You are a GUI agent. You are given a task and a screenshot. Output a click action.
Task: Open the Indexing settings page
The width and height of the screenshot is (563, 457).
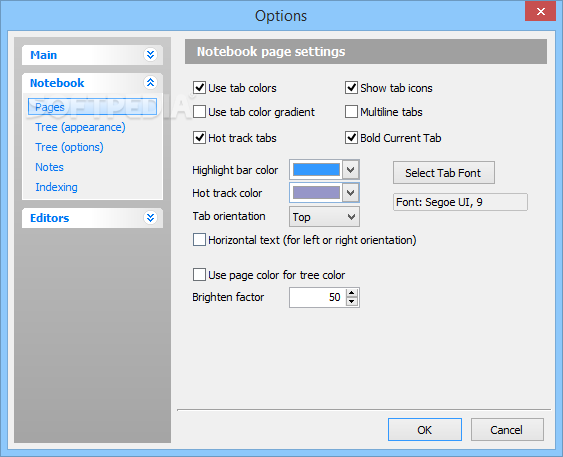click(x=56, y=187)
